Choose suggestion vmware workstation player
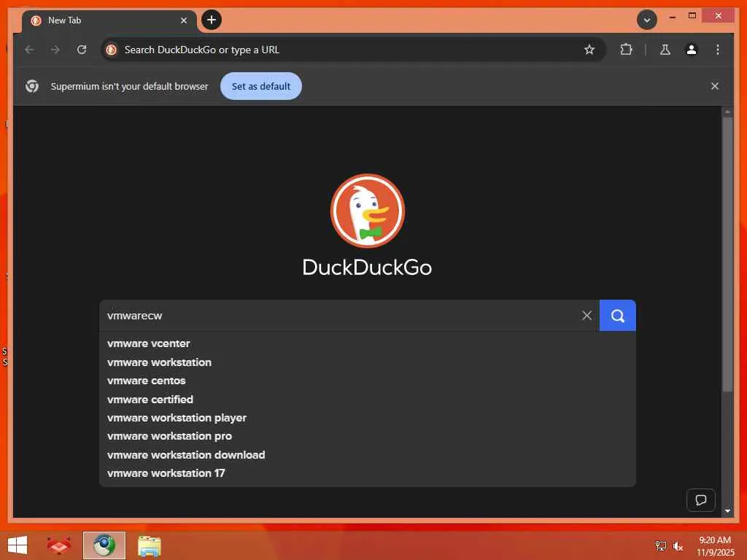 tap(368, 418)
